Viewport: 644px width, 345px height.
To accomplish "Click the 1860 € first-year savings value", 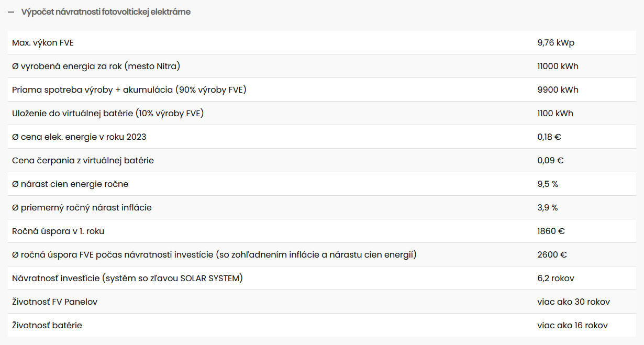I will click(551, 231).
